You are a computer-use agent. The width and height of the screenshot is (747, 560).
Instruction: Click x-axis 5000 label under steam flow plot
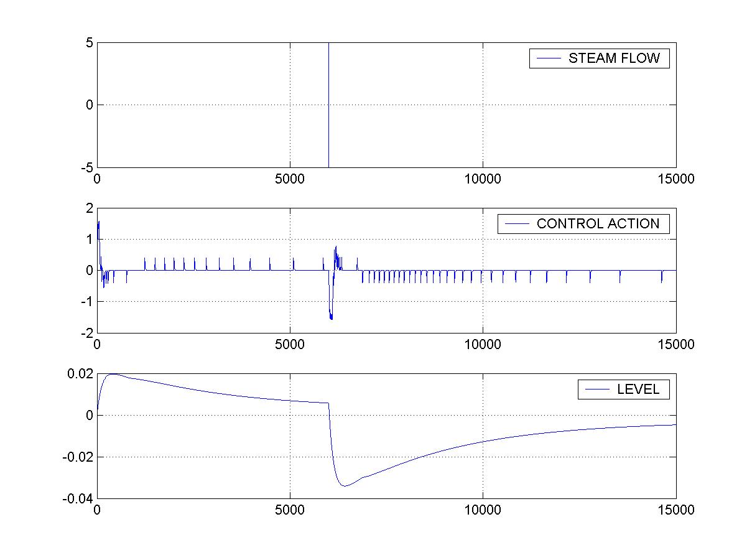click(x=290, y=179)
